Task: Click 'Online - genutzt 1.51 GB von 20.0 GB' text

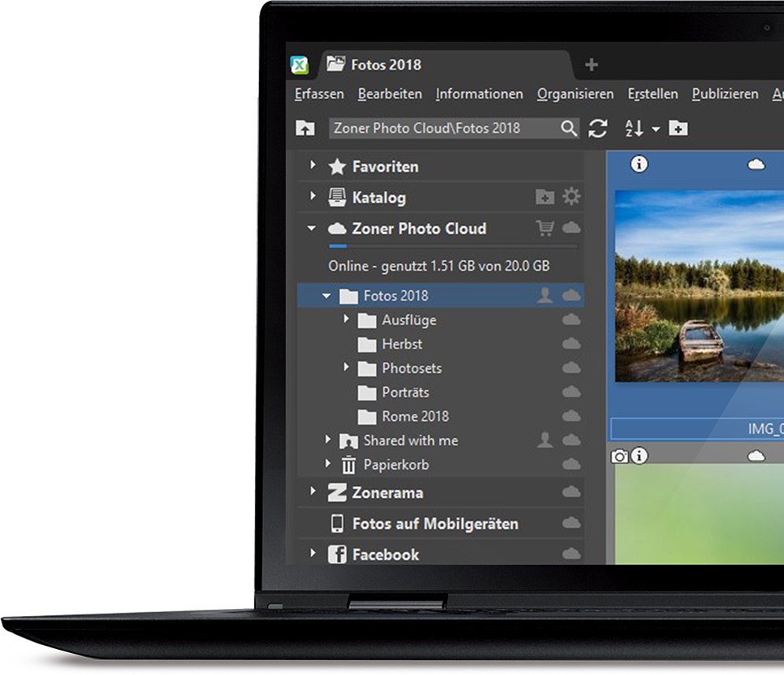Action: pyautogui.click(x=438, y=266)
